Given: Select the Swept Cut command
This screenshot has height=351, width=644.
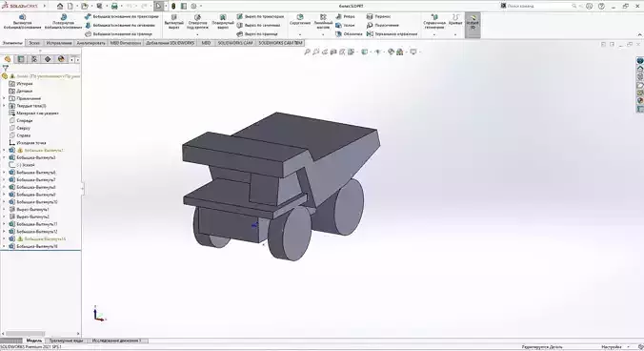Looking at the screenshot, I should click(x=260, y=16).
